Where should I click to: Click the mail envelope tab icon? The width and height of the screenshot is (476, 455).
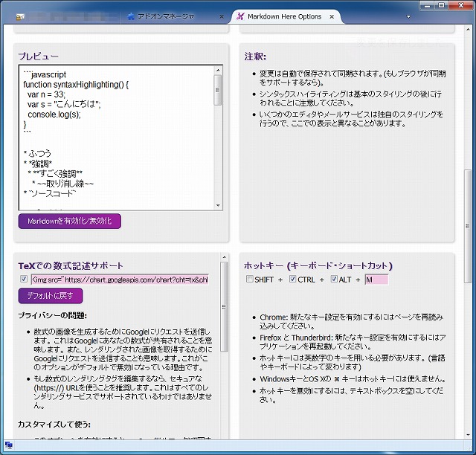pos(20,17)
